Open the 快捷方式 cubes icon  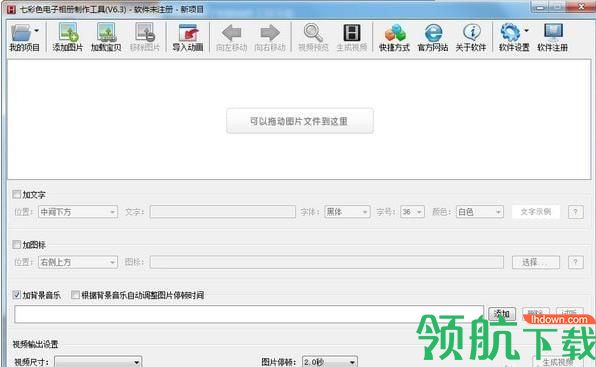coord(395,33)
